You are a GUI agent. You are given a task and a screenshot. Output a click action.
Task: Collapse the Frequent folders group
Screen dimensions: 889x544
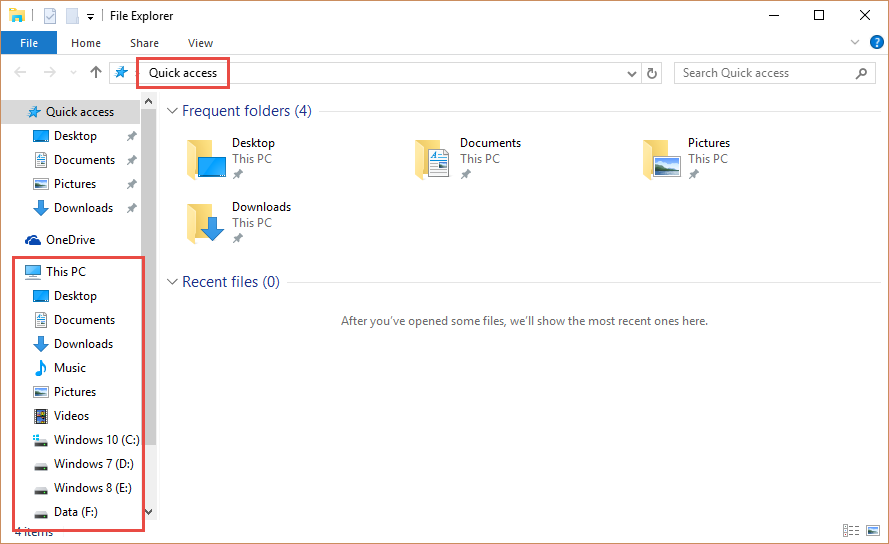(x=172, y=111)
